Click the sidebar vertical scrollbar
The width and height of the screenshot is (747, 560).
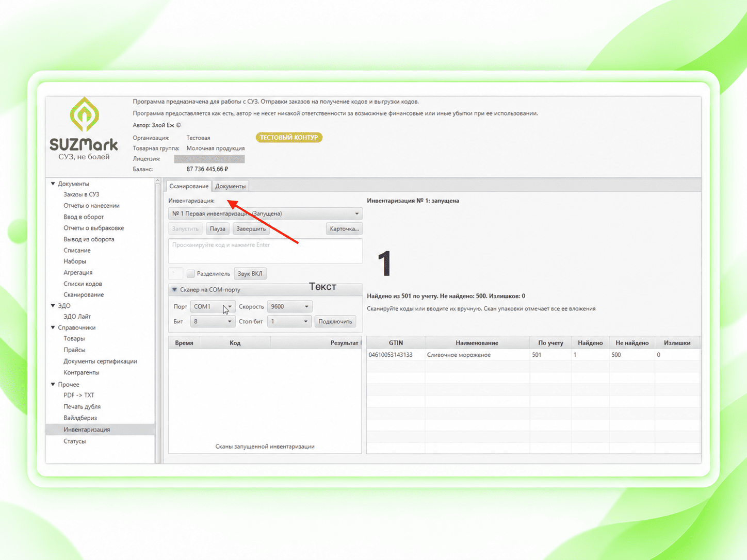pos(158,320)
